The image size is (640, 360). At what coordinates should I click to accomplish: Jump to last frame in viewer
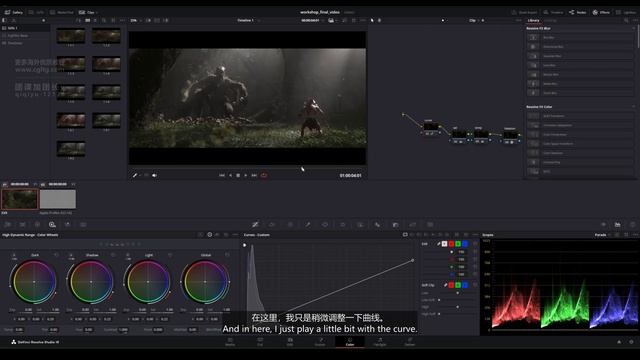(x=254, y=175)
